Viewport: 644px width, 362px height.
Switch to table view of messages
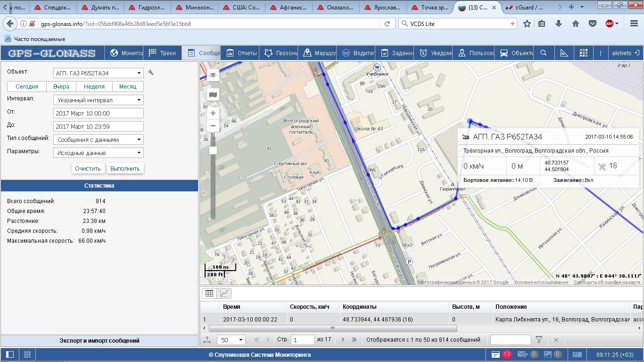tap(209, 293)
